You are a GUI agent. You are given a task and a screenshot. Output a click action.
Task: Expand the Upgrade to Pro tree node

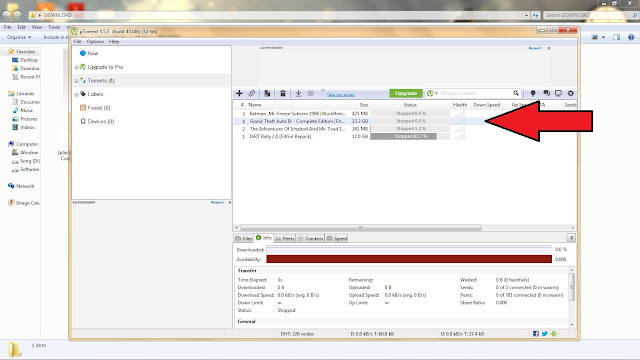coord(76,67)
